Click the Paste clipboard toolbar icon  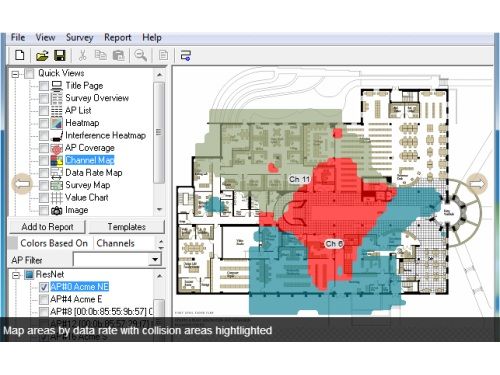pos(119,55)
